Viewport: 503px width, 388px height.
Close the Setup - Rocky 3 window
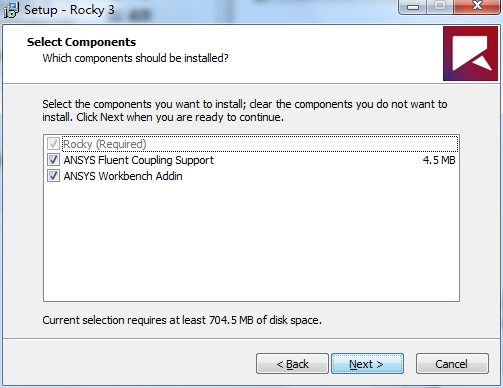pos(477,6)
